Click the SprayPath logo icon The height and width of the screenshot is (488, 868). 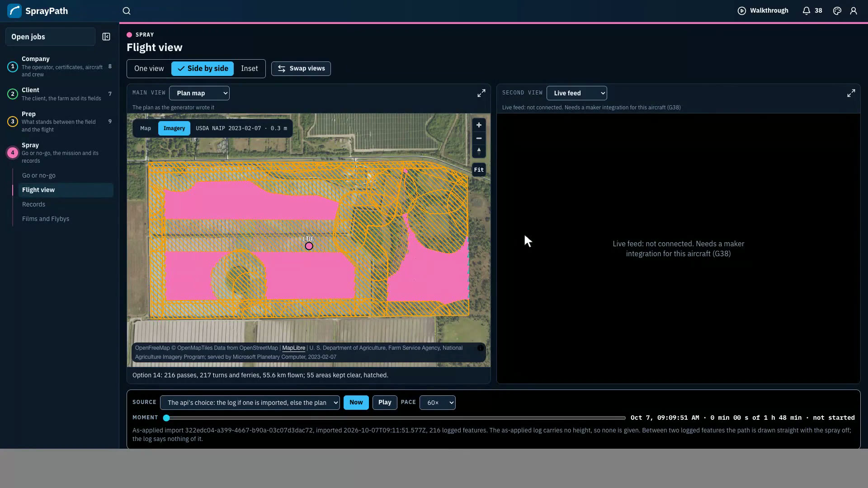(14, 11)
